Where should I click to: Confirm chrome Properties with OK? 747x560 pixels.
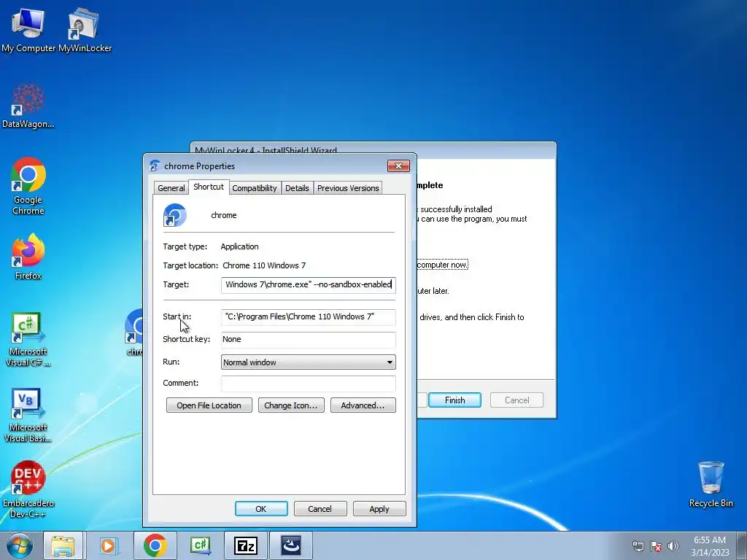(x=261, y=508)
